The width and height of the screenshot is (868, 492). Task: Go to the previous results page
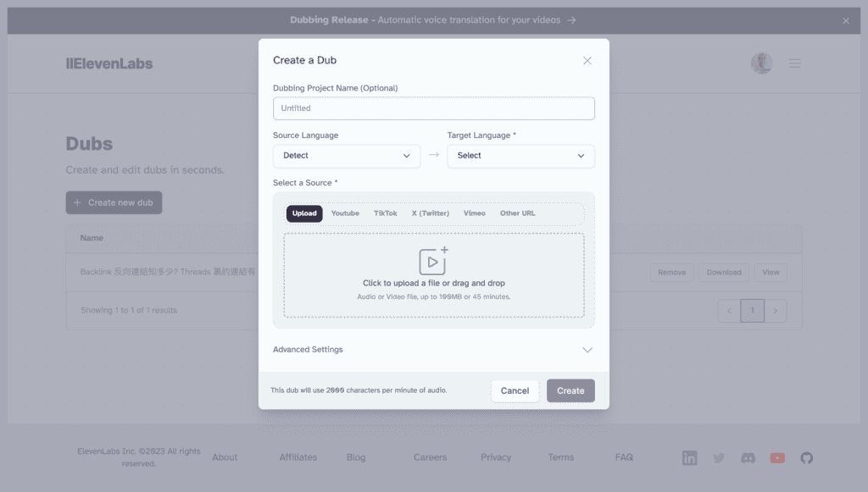point(729,311)
